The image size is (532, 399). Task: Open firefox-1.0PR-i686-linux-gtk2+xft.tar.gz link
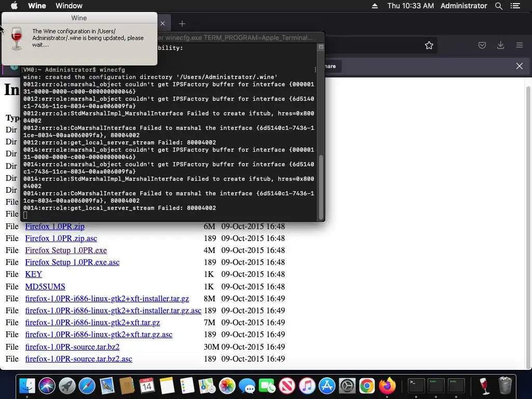[92, 322]
